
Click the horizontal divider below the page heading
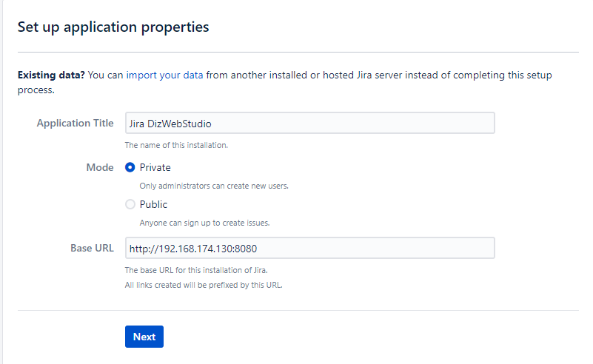coord(298,52)
